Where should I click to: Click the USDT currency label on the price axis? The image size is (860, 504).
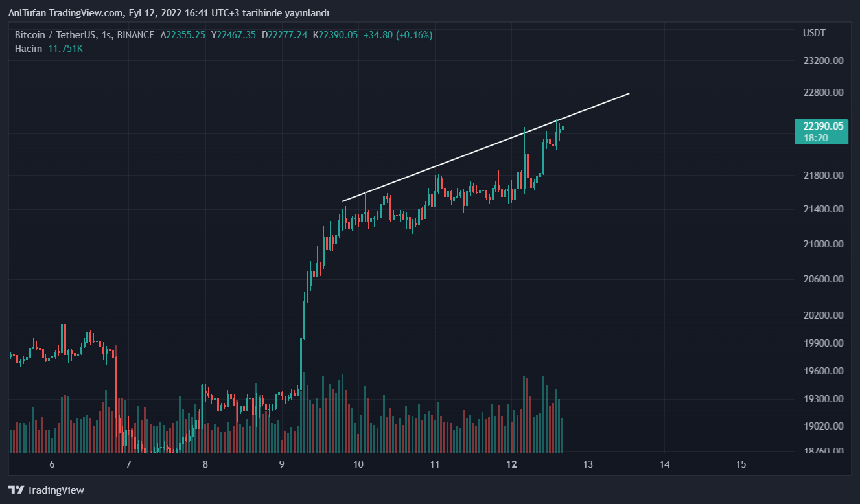(814, 33)
